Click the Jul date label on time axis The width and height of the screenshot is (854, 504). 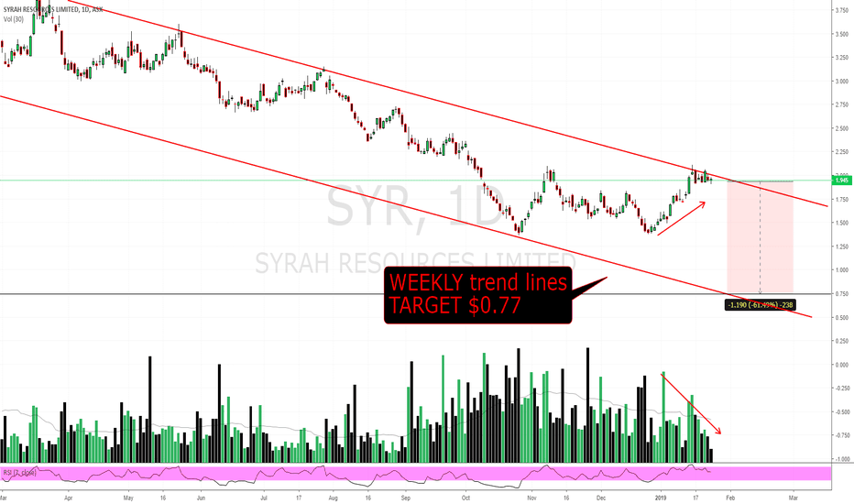[x=264, y=498]
